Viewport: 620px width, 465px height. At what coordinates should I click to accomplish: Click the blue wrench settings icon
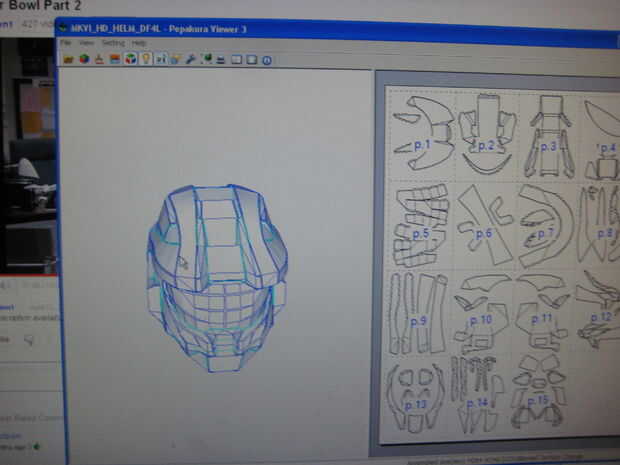[x=191, y=59]
